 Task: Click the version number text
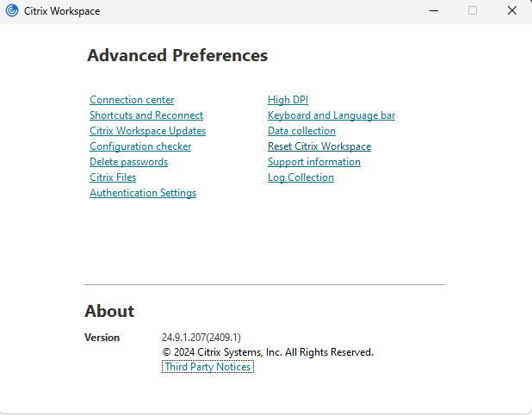201,338
